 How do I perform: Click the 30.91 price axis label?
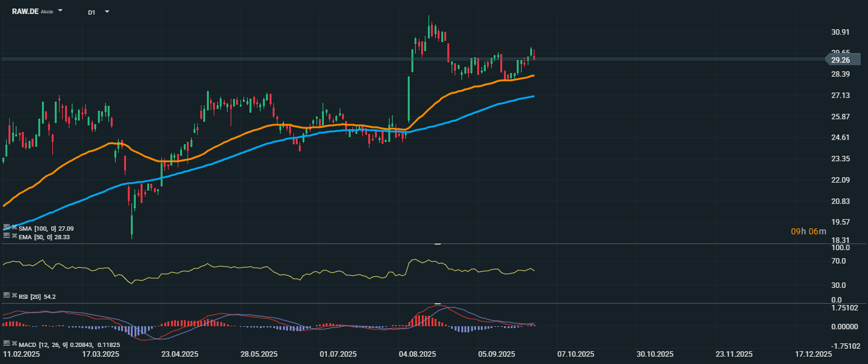(841, 32)
